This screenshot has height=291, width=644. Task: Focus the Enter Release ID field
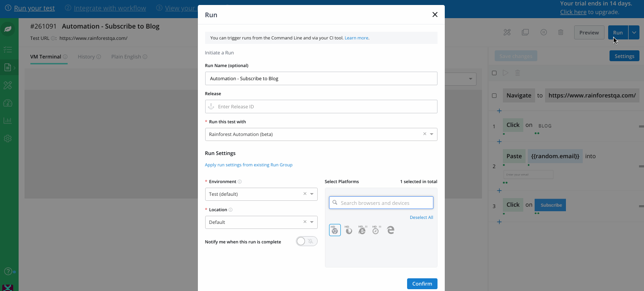(x=321, y=107)
